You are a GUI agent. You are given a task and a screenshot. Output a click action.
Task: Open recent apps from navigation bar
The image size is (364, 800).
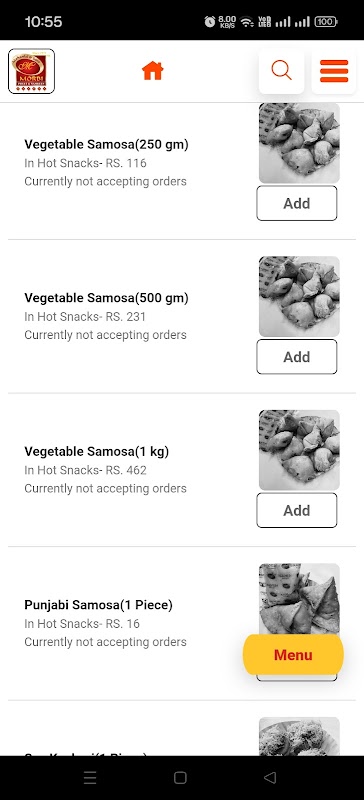(90, 777)
